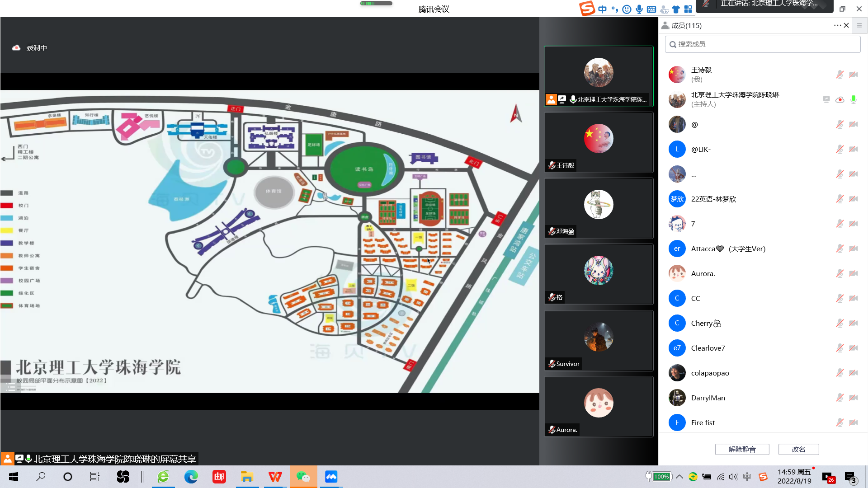Toggle camera for member 7

pos(854,224)
